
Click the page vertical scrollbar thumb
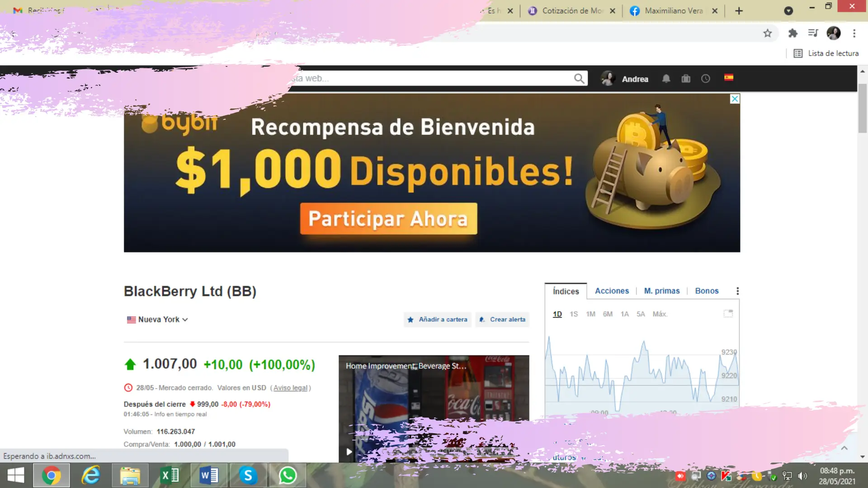863,108
